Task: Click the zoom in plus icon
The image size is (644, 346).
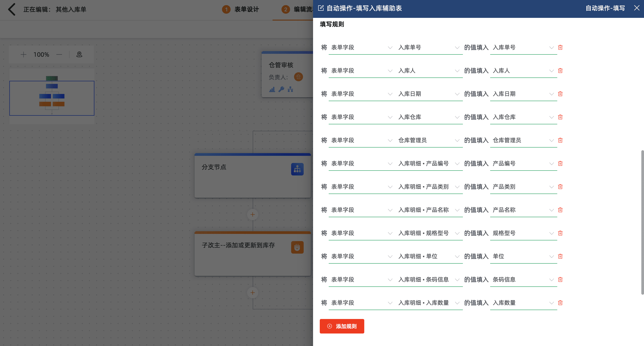Action: click(23, 54)
